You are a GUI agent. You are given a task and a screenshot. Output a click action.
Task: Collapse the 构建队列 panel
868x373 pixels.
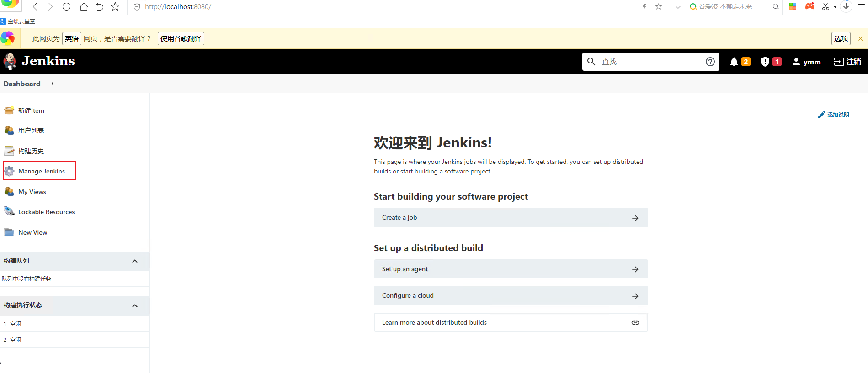coord(135,261)
